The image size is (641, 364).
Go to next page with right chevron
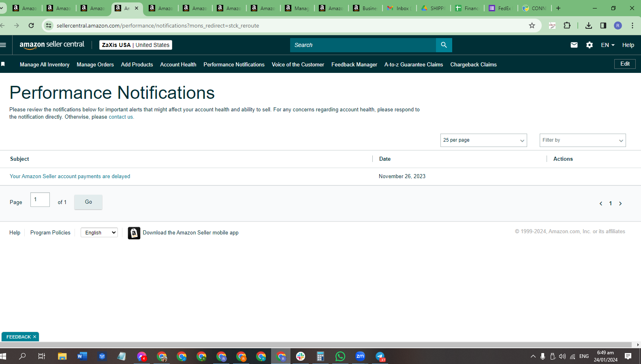point(620,204)
